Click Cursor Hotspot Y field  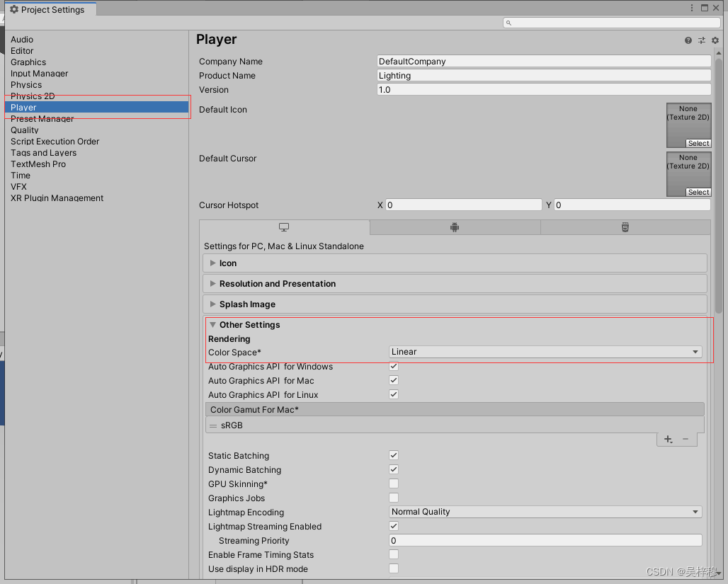tap(632, 205)
